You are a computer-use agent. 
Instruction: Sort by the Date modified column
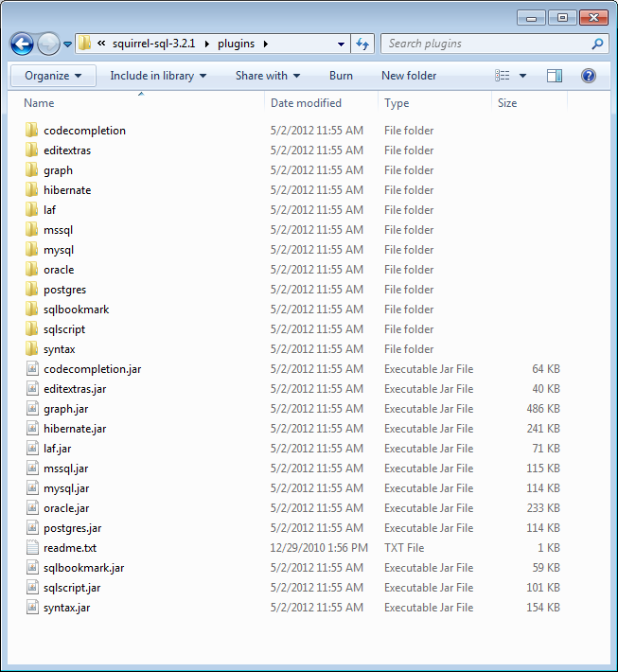pyautogui.click(x=306, y=103)
